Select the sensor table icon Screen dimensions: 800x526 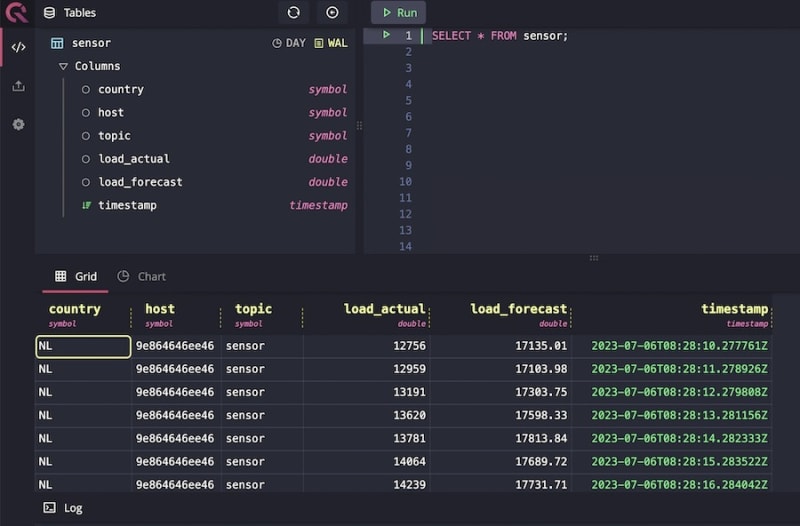tap(57, 43)
